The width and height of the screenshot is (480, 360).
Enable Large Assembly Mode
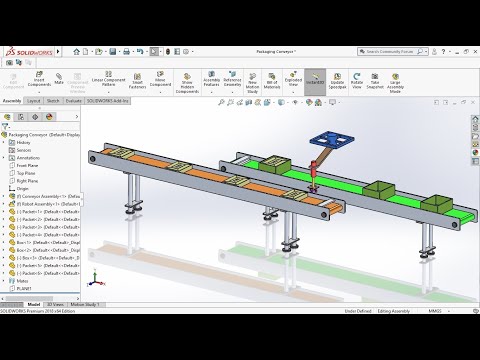[395, 83]
